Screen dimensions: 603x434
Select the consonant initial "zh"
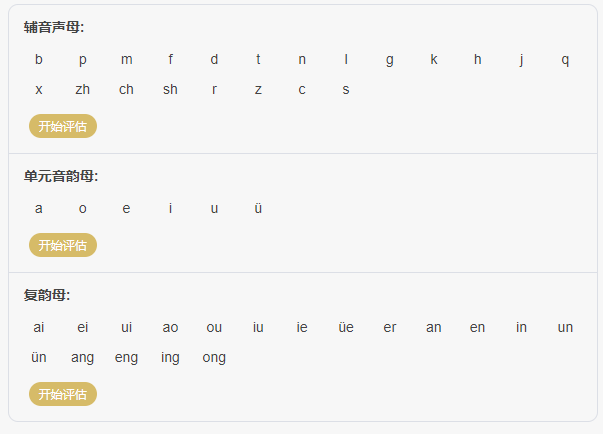[82, 89]
